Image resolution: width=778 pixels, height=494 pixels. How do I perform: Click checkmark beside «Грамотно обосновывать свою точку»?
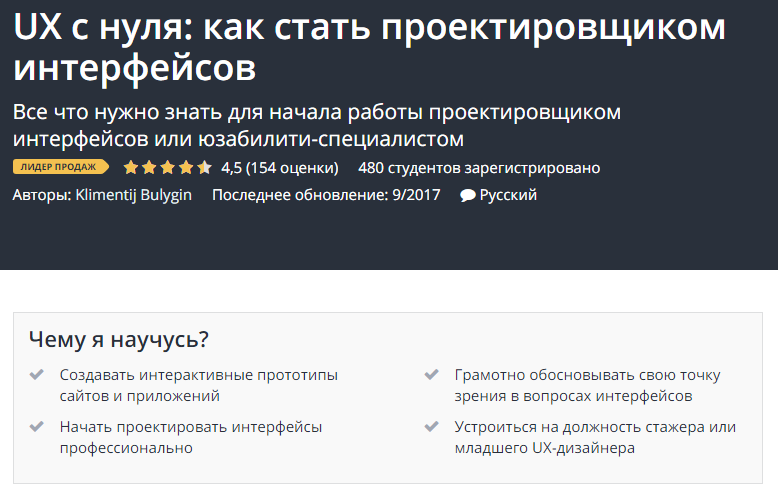tap(431, 375)
